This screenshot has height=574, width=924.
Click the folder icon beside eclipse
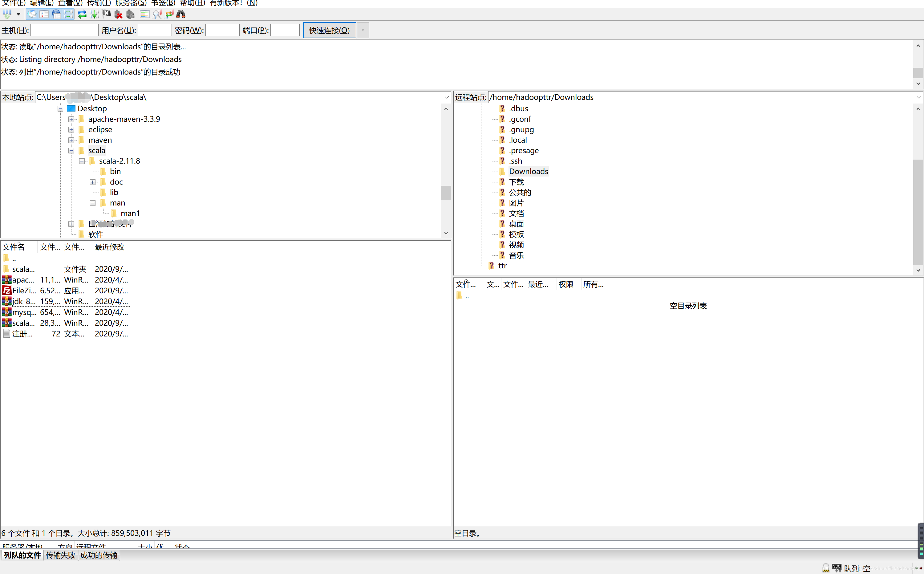pyautogui.click(x=82, y=129)
